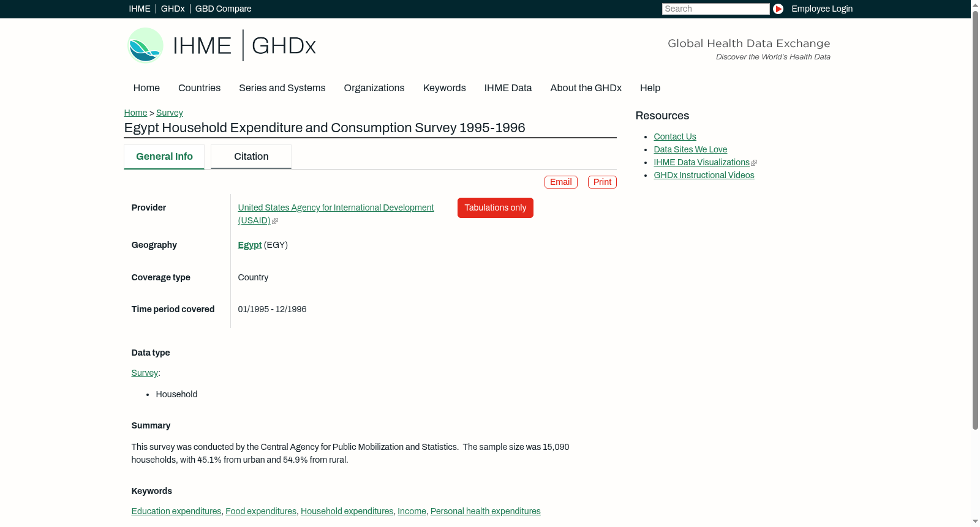
Task: Open the Home menu item
Action: point(146,88)
